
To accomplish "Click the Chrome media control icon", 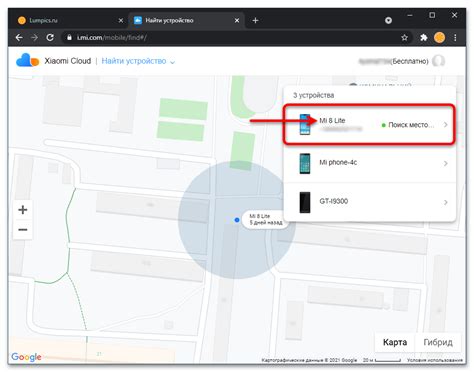I will 388,21.
